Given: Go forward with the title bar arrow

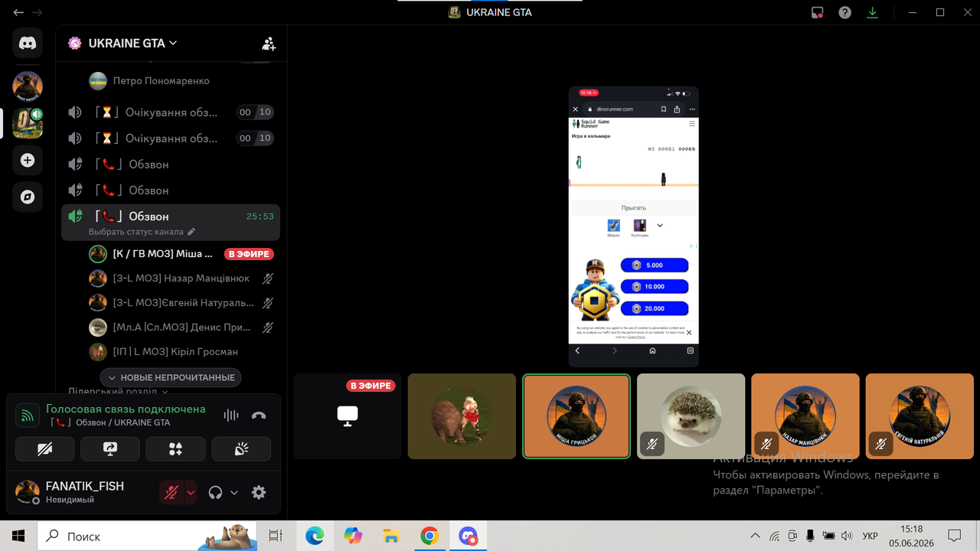Looking at the screenshot, I should (37, 12).
